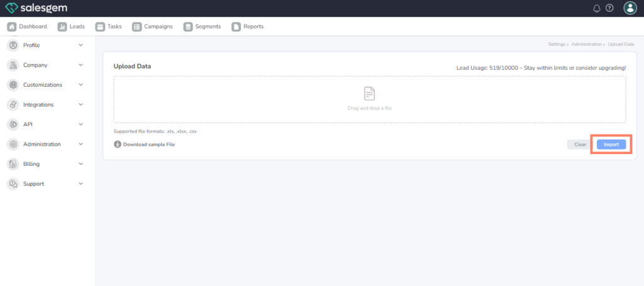Switch to the Campaigns tab
644x286 pixels.
[x=152, y=26]
